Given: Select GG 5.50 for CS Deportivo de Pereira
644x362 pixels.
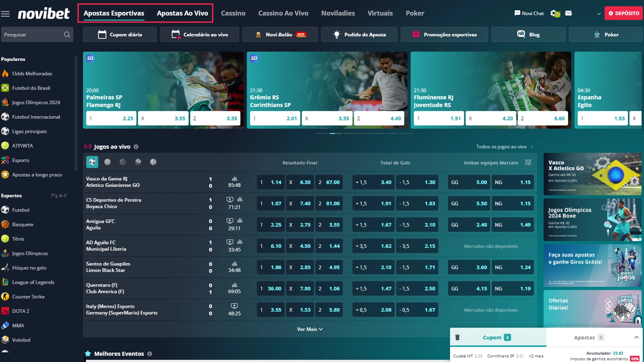Looking at the screenshot, I should coord(469,203).
